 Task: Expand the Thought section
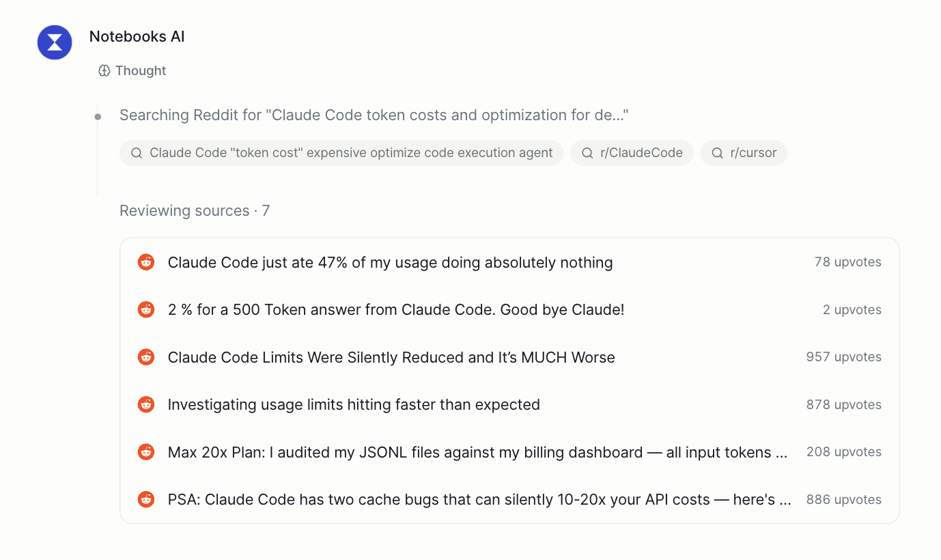pos(140,71)
